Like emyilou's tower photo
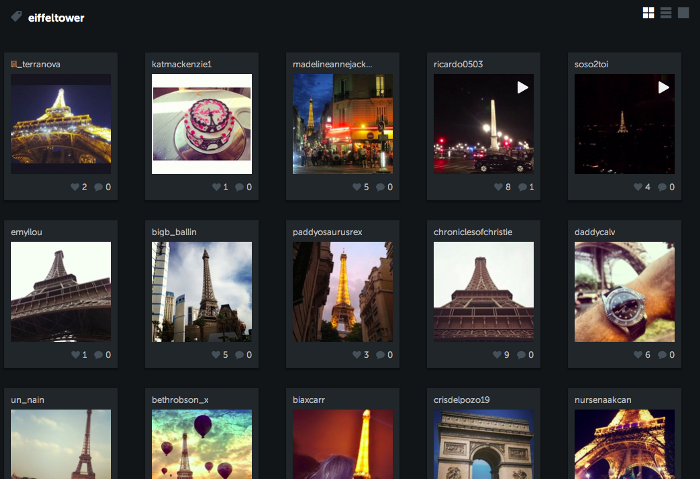The image size is (700, 479). [x=75, y=355]
